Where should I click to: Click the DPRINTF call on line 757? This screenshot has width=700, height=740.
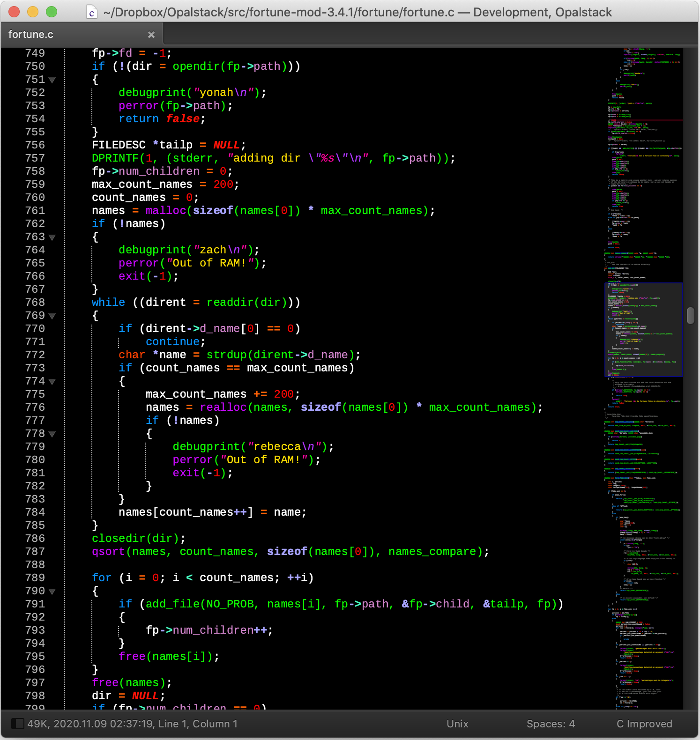coord(274,158)
